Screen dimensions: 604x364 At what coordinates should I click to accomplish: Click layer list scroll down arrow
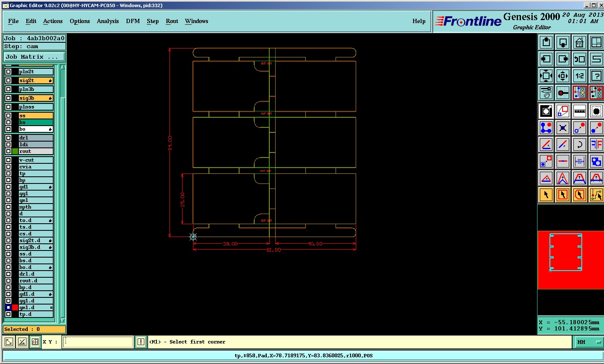[63, 320]
